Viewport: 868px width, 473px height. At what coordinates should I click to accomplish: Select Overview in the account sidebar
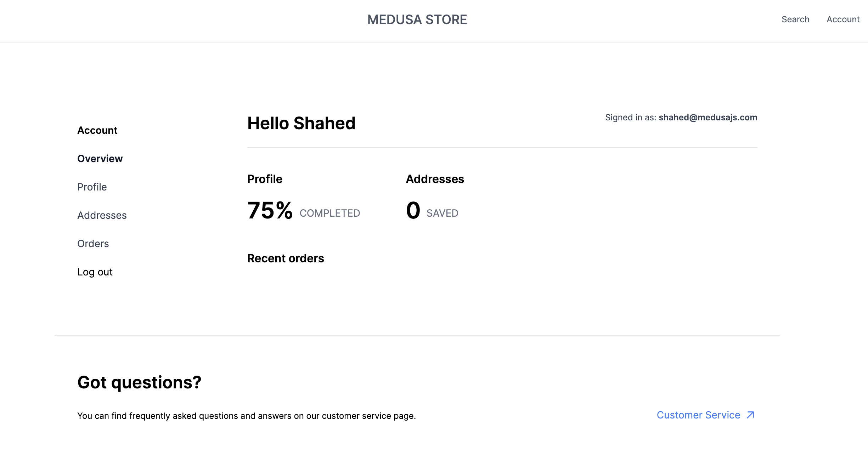tap(100, 159)
